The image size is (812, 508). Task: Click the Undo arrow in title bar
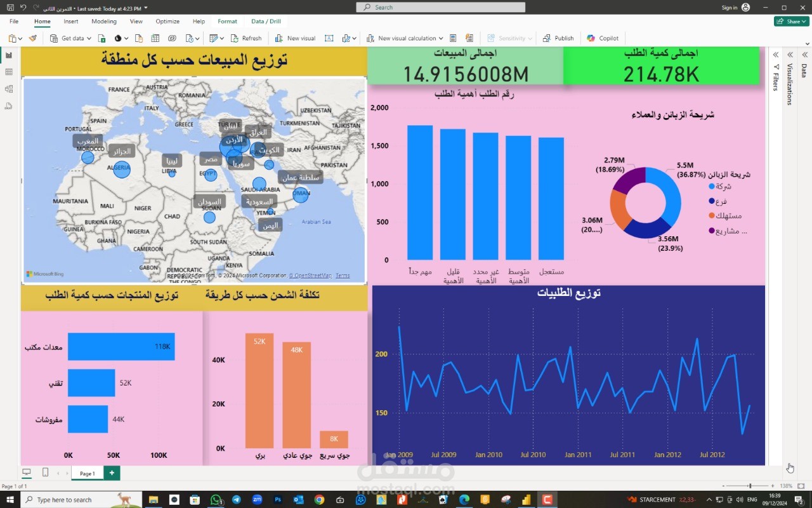pyautogui.click(x=23, y=8)
